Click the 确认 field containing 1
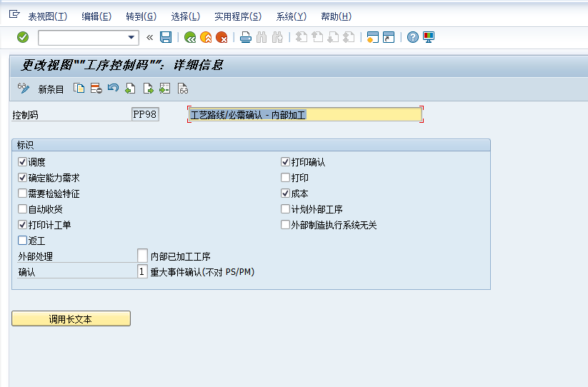The image size is (588, 387). point(142,271)
